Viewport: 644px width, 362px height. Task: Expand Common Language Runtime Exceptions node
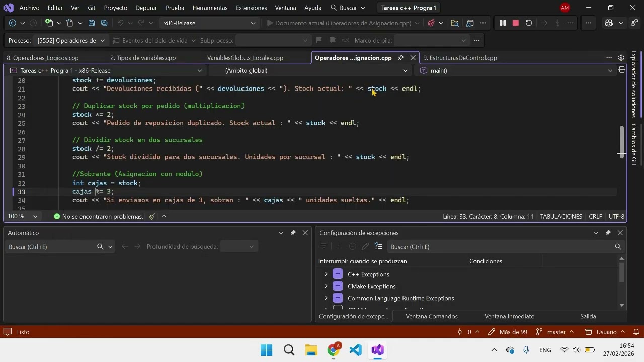pyautogui.click(x=326, y=298)
